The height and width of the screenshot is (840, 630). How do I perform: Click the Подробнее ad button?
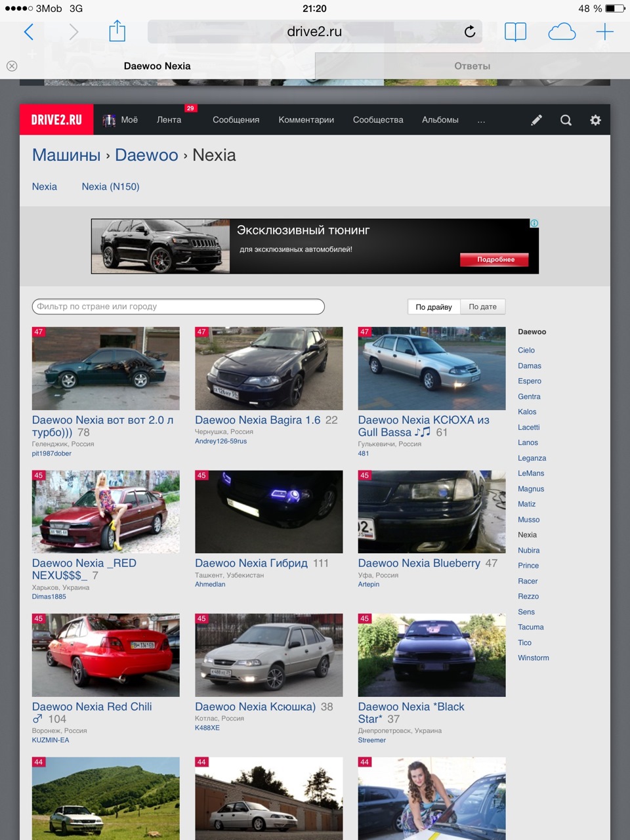(x=495, y=259)
